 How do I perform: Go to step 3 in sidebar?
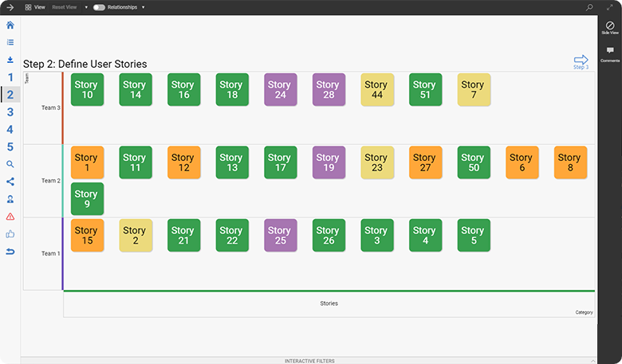tap(10, 112)
